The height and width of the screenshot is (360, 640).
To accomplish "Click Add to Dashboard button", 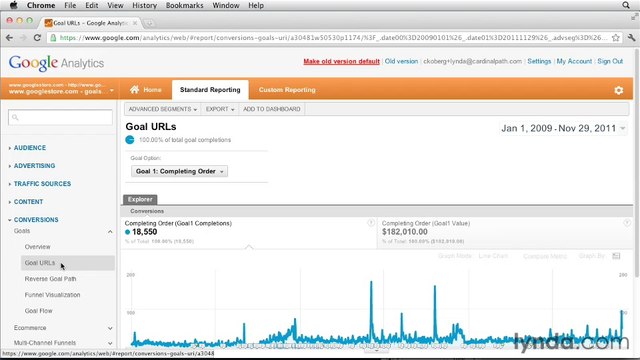I will 271,109.
